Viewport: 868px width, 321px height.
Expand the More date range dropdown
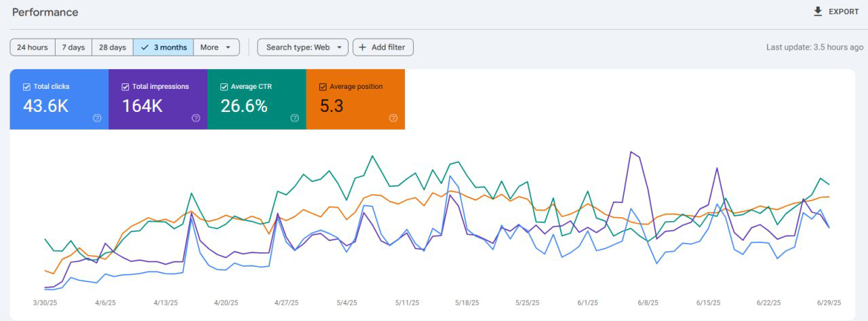216,48
